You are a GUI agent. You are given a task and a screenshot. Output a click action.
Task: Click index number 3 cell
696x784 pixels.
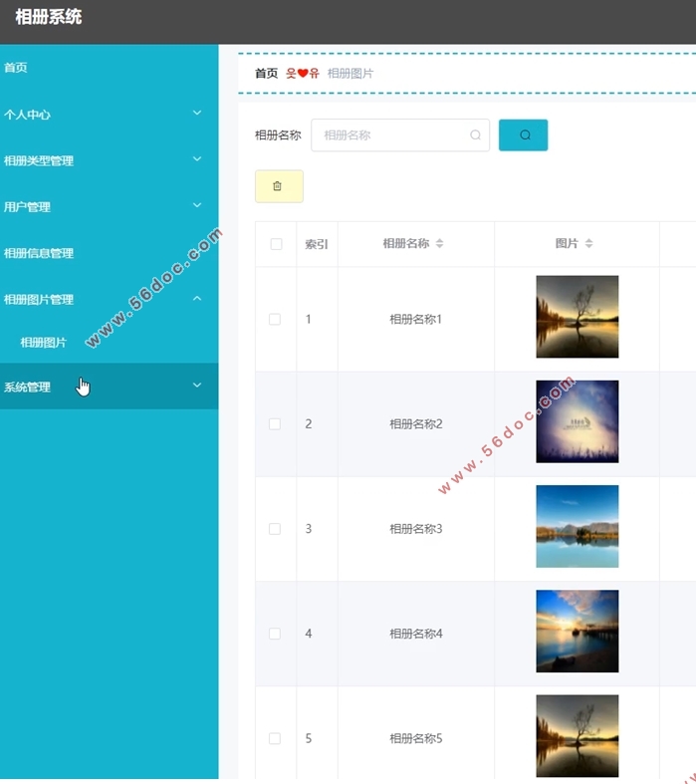coord(309,529)
